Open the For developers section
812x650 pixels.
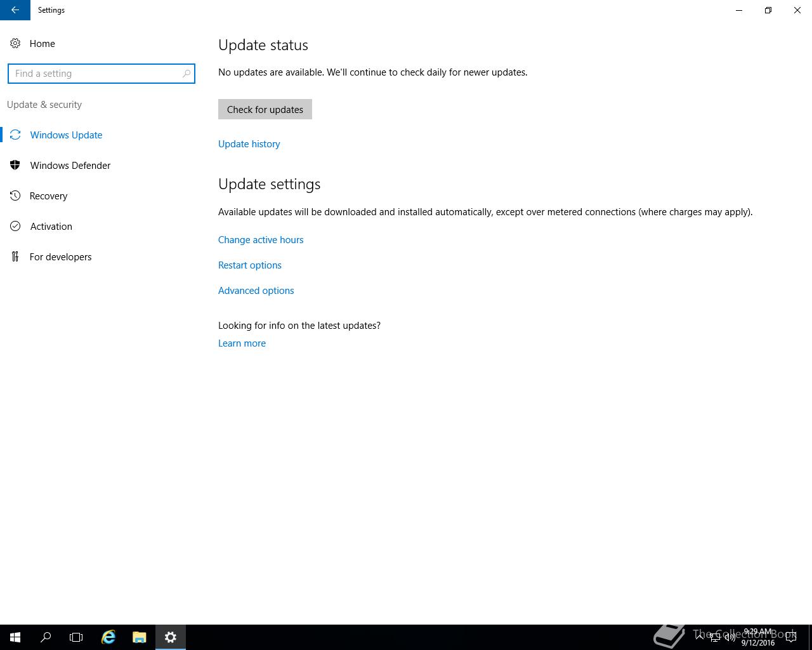60,256
